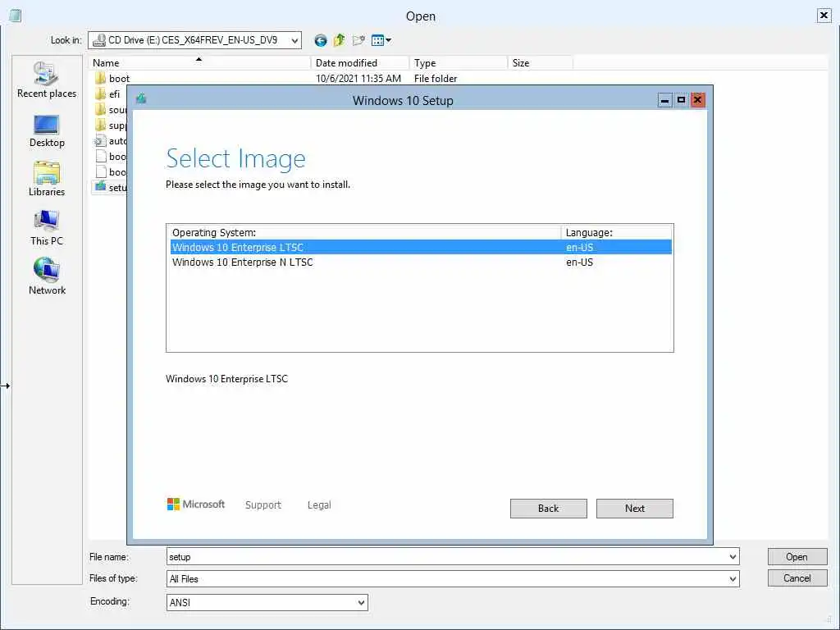840x630 pixels.
Task: Expand Files of type dropdown
Action: pyautogui.click(x=733, y=578)
